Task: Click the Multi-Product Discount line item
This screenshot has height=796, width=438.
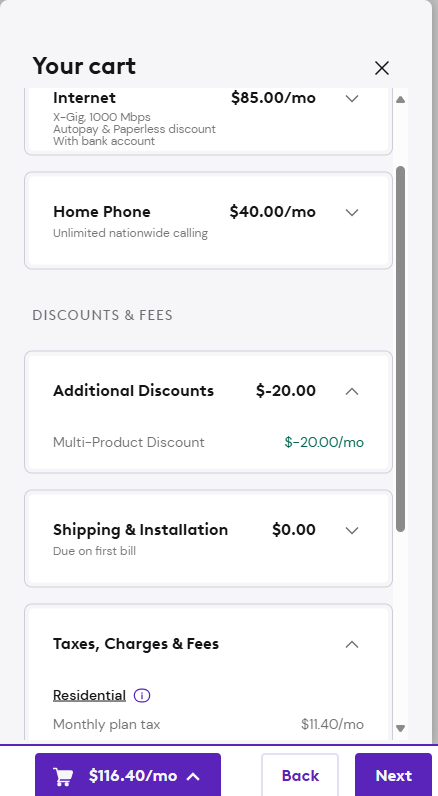Action: (x=208, y=442)
